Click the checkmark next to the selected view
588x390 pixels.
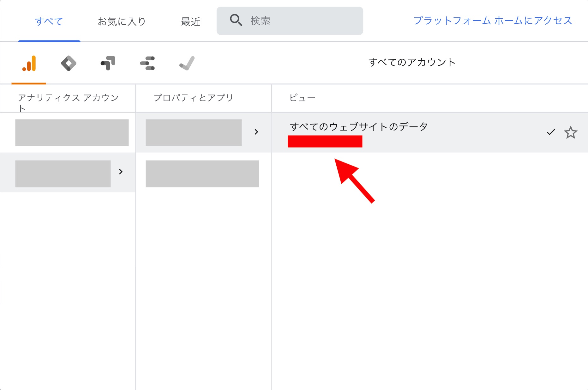pyautogui.click(x=550, y=132)
